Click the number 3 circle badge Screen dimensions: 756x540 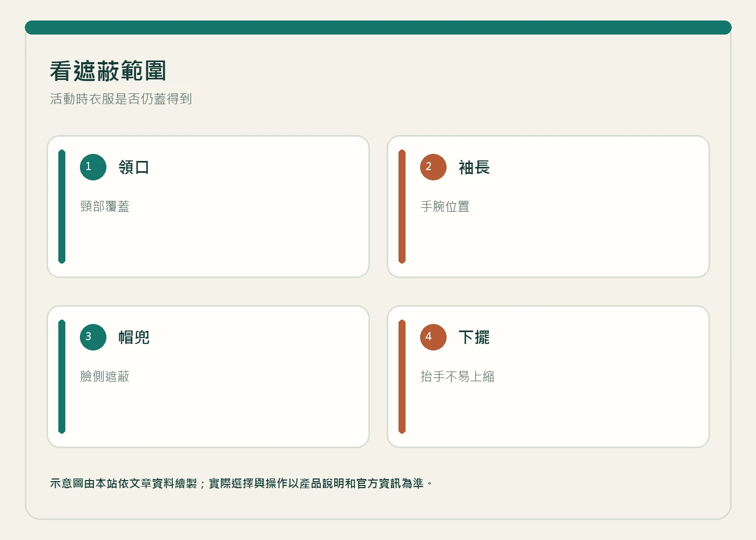(x=93, y=337)
